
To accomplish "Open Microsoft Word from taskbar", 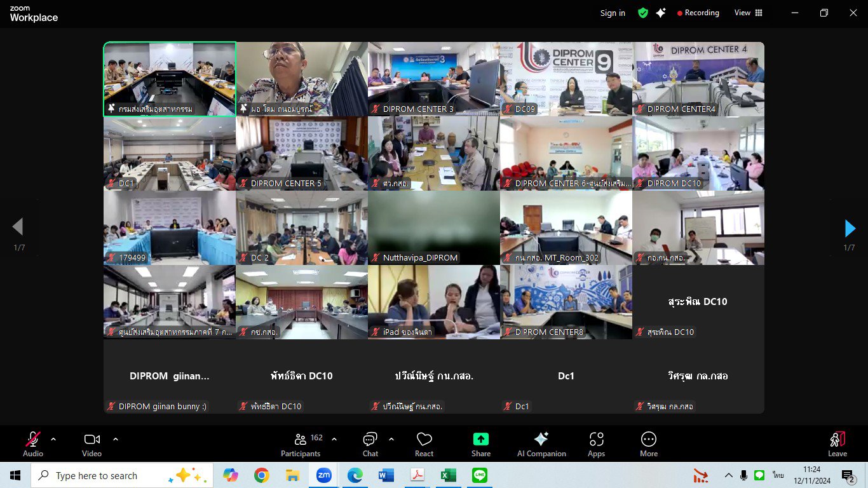I will [386, 475].
